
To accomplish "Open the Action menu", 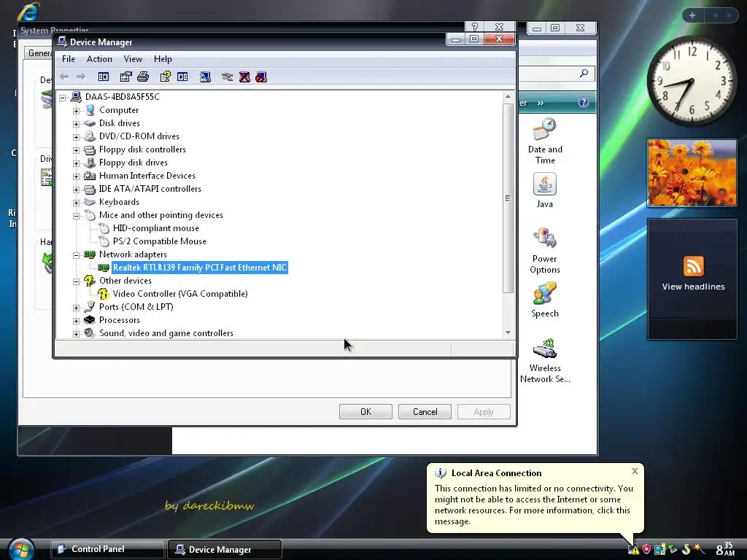I will pyautogui.click(x=99, y=59).
